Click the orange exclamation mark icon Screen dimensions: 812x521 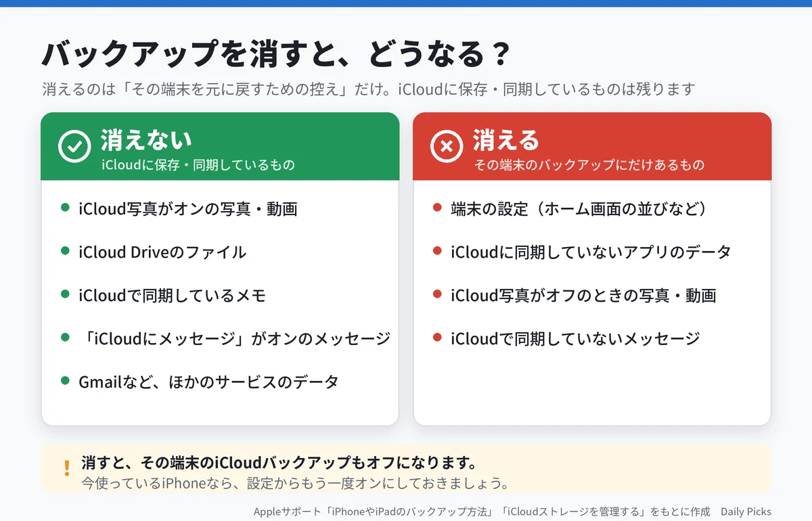pyautogui.click(x=66, y=468)
